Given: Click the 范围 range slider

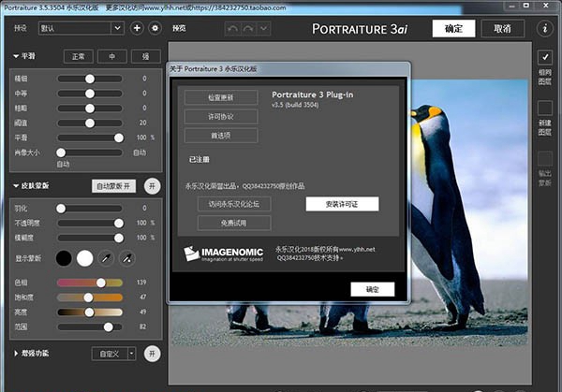Looking at the screenshot, I should pyautogui.click(x=90, y=327).
